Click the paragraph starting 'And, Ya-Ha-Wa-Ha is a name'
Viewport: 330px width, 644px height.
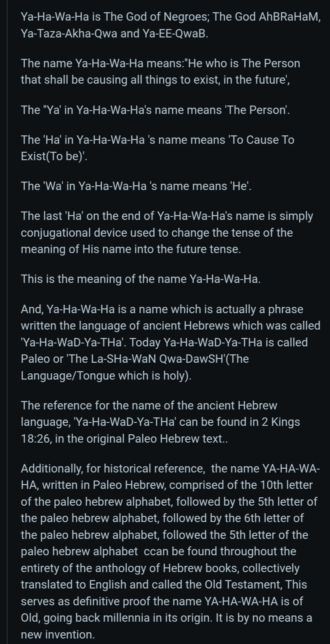170,343
